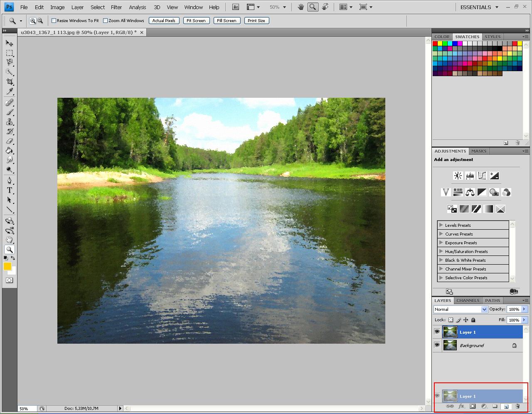Swap foreground and background colors
532x414 pixels.
pyautogui.click(x=13, y=258)
